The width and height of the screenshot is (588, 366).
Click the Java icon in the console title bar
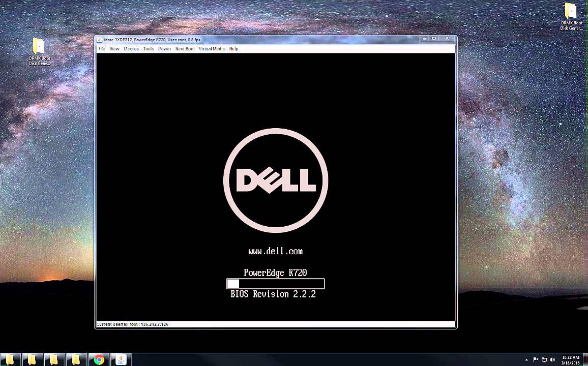99,40
